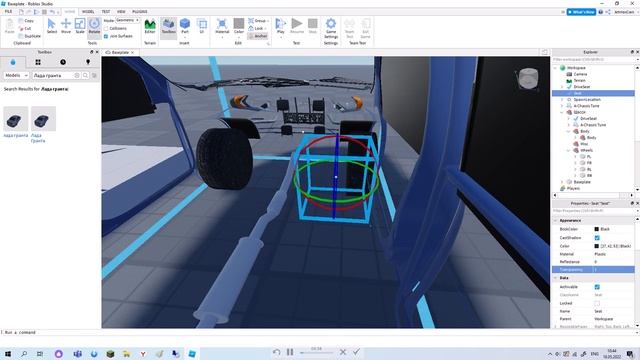The width and height of the screenshot is (640, 360).
Task: Open the Group dropdown in Edit
Action: [259, 20]
